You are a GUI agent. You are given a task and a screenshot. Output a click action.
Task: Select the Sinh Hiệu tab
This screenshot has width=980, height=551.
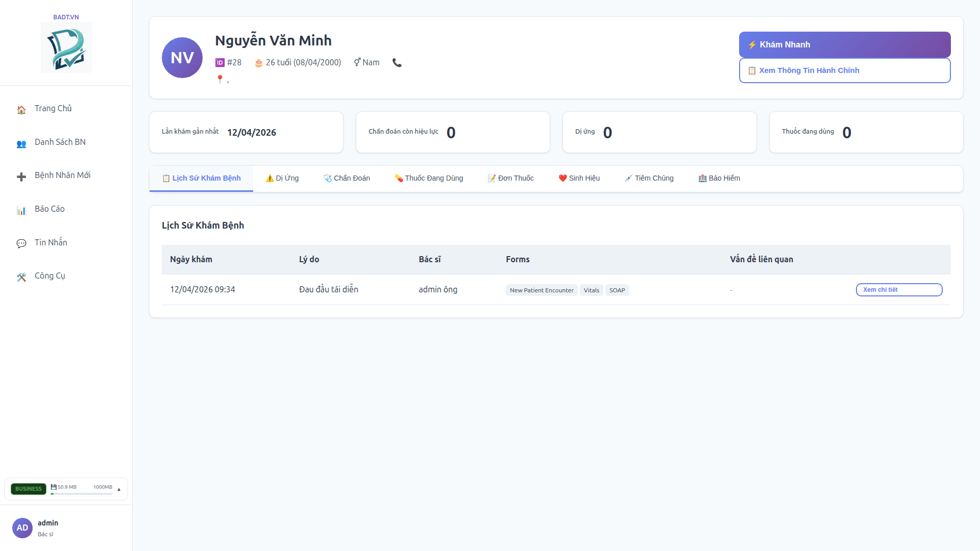579,178
